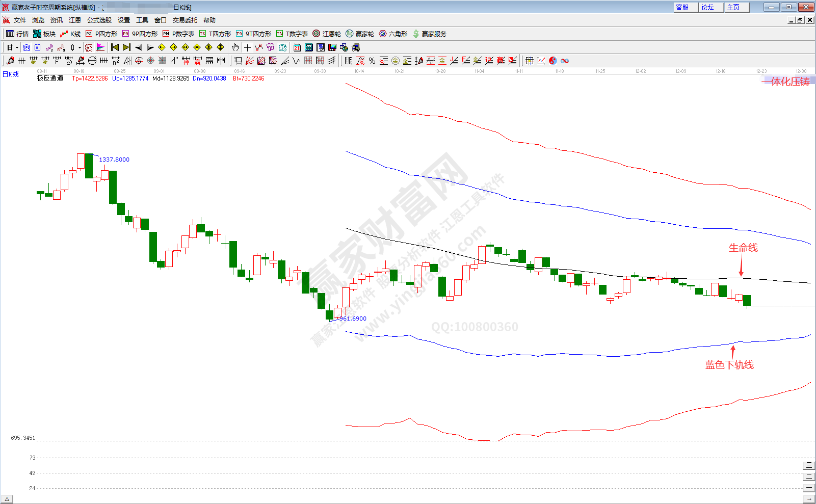Open the 公式选股 menu

tap(99, 20)
